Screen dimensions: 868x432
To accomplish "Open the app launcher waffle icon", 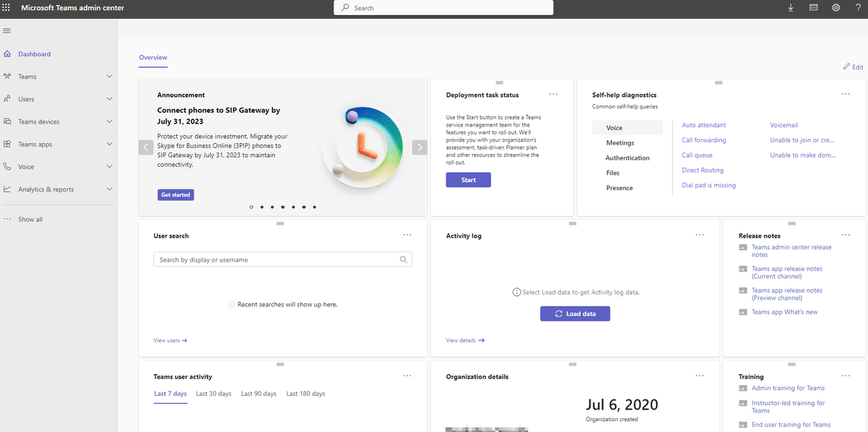I will [7, 8].
